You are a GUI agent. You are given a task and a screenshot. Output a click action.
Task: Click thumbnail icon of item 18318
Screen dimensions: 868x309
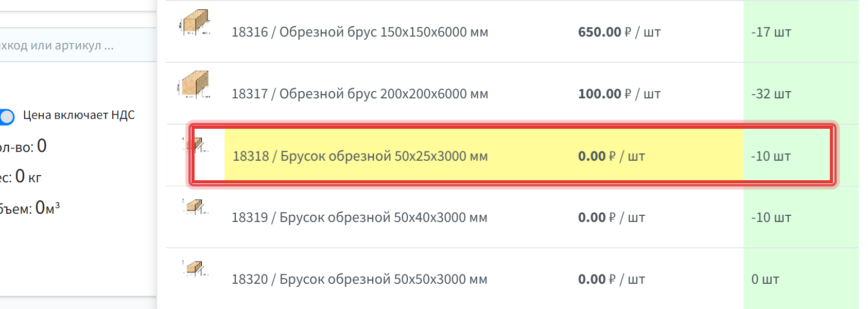click(x=196, y=145)
